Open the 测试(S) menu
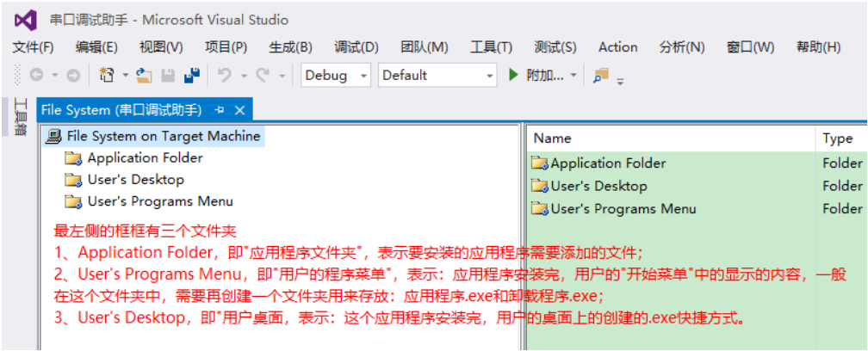Image resolution: width=868 pixels, height=351 pixels. coord(555,47)
